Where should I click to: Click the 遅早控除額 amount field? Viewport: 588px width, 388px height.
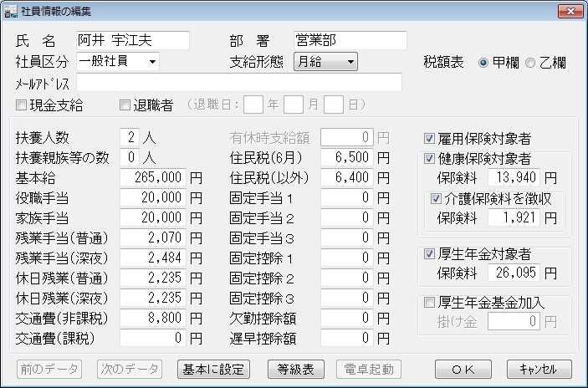click(x=347, y=338)
